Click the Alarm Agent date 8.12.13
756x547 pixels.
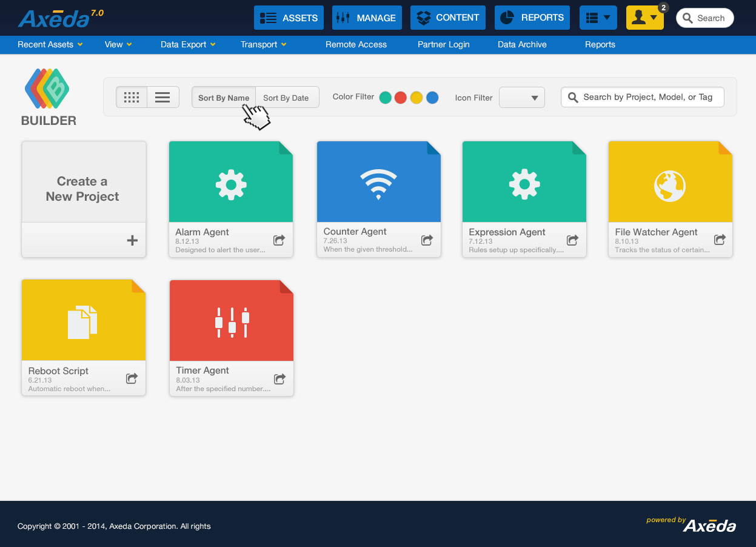tap(187, 241)
